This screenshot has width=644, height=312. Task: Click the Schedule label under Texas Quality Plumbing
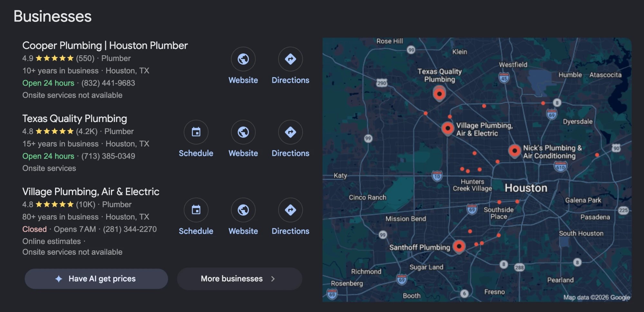[x=196, y=153]
